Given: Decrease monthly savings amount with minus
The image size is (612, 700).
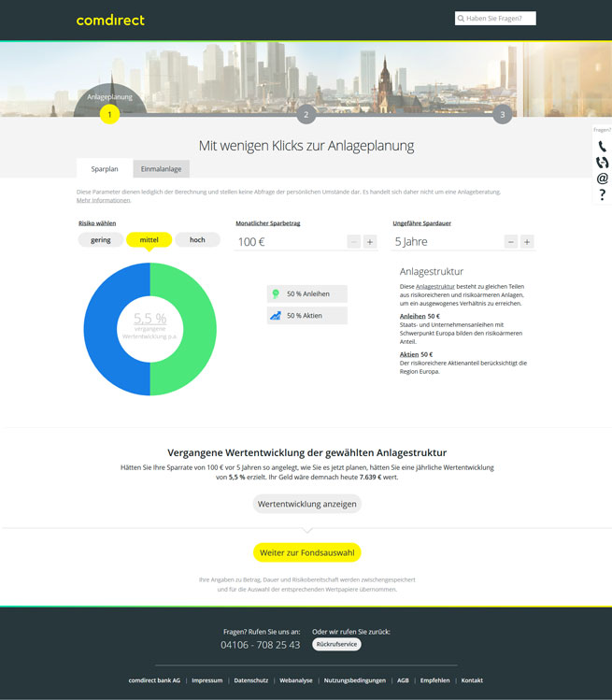Looking at the screenshot, I should pyautogui.click(x=353, y=242).
